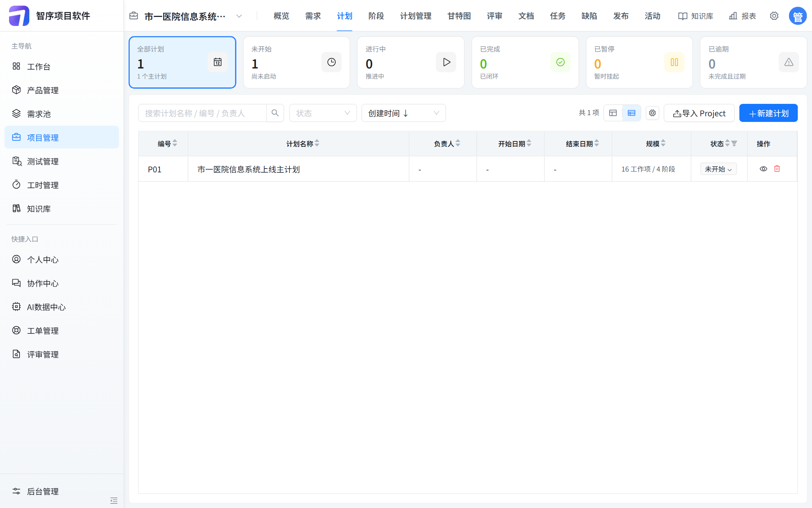This screenshot has height=508, width=812.
Task: Go to 协作中心
Action: (x=62, y=283)
